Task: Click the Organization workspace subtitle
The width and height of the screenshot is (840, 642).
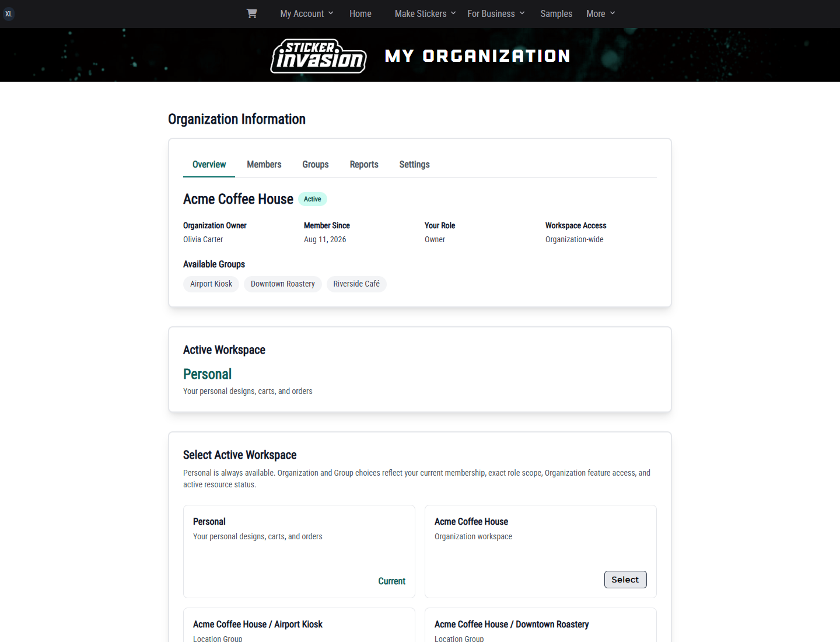Action: click(474, 536)
